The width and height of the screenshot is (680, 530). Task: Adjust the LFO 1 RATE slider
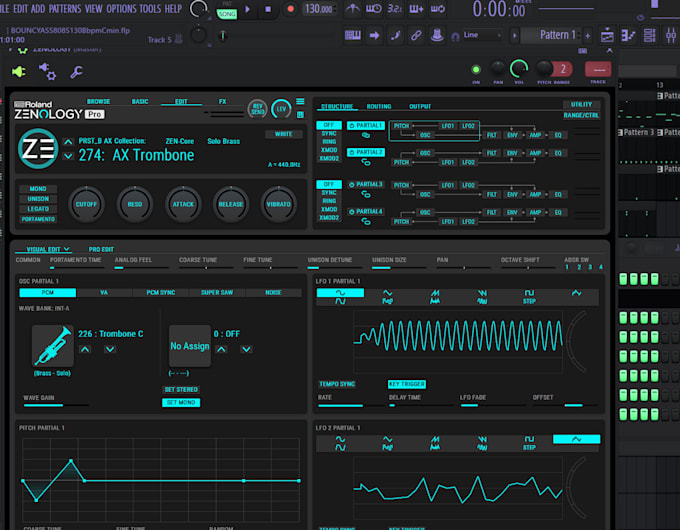351,406
